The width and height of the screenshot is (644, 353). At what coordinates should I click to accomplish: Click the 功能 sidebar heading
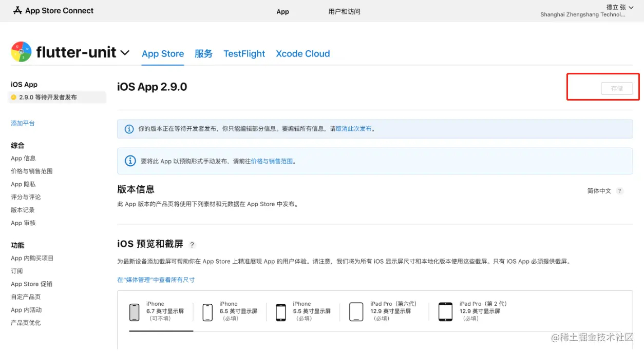coord(17,245)
